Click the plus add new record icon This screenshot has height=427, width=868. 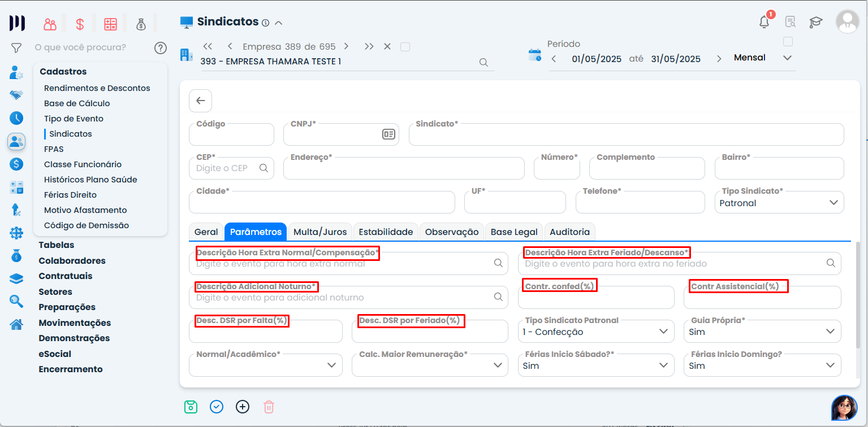coord(243,407)
